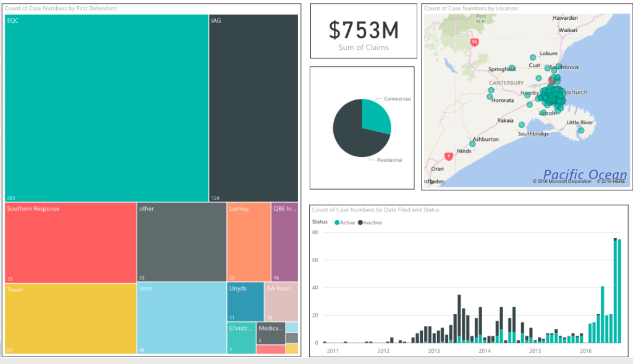Select the Inactive legend color dot
This screenshot has height=364, width=633.
click(360, 222)
